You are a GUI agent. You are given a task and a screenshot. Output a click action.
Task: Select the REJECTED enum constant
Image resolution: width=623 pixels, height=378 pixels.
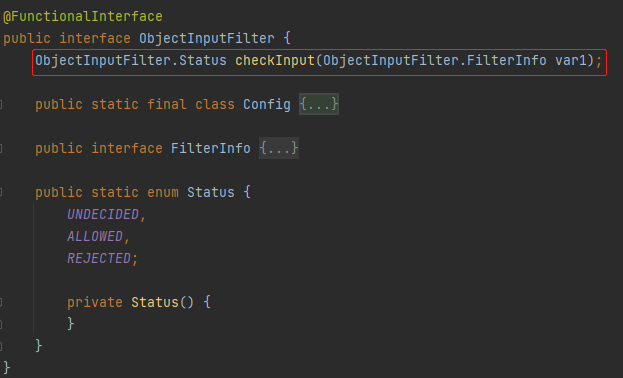tap(99, 259)
